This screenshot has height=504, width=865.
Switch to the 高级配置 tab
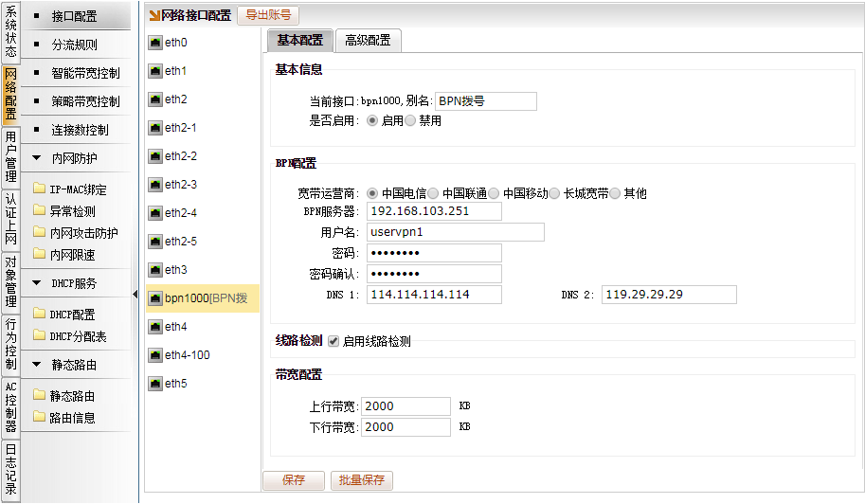[369, 40]
